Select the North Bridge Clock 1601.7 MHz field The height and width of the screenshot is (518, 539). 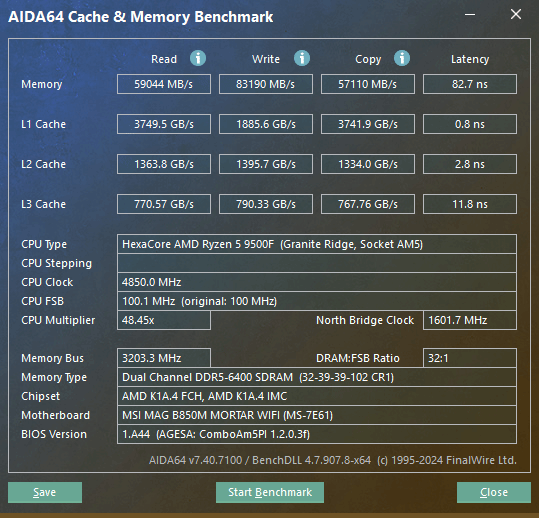[x=470, y=320]
